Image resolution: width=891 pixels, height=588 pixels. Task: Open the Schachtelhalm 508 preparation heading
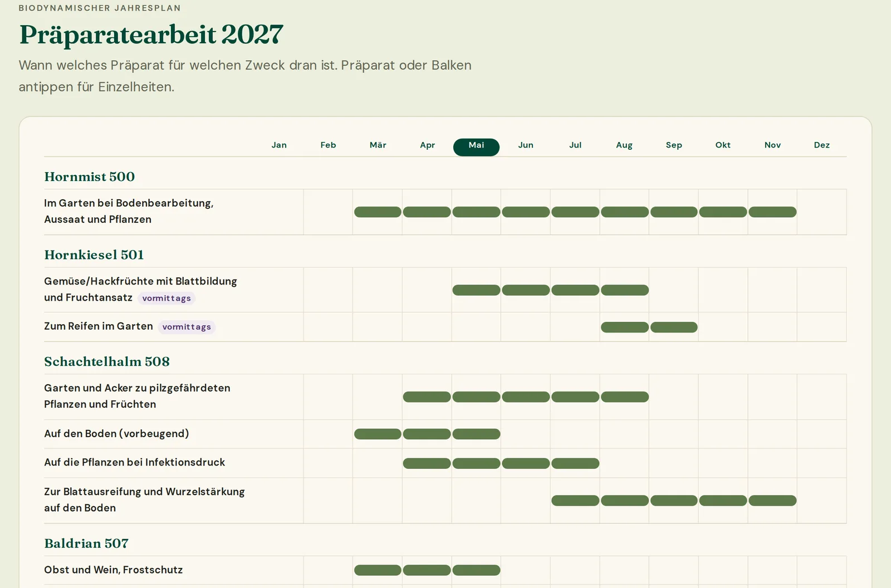(107, 361)
